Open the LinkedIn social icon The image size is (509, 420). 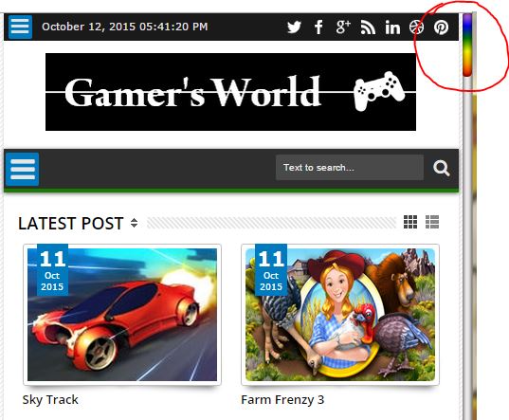click(x=392, y=27)
